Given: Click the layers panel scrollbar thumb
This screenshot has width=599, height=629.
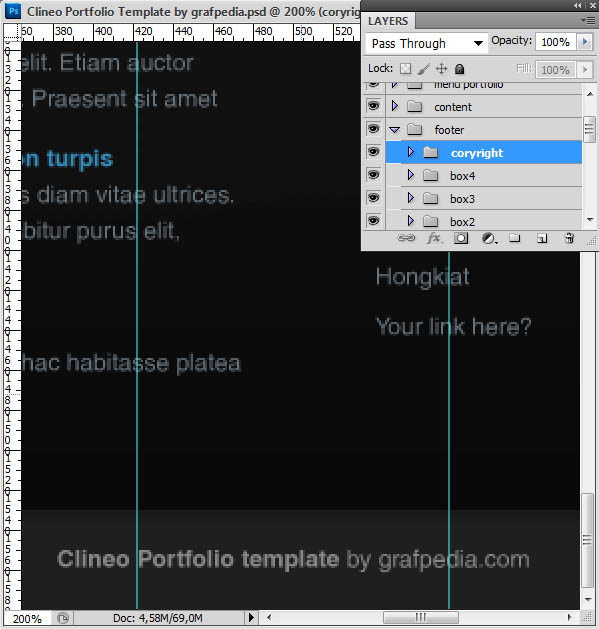Looking at the screenshot, I should pyautogui.click(x=589, y=129).
